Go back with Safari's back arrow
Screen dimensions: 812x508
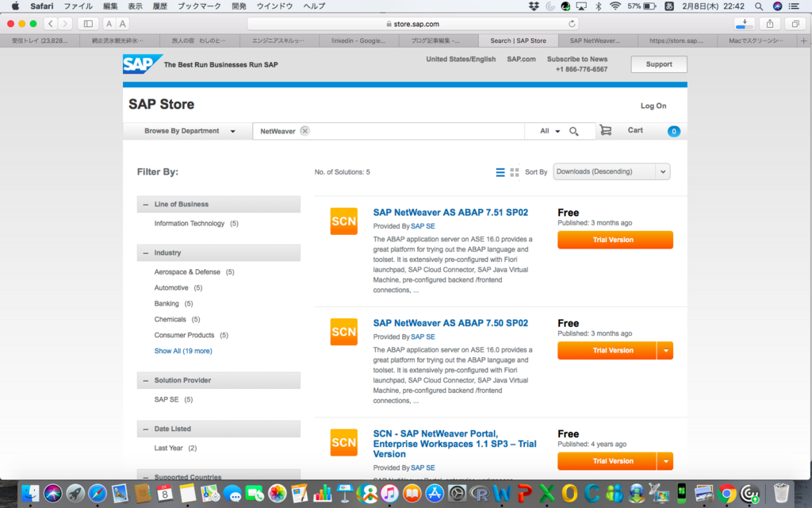51,24
